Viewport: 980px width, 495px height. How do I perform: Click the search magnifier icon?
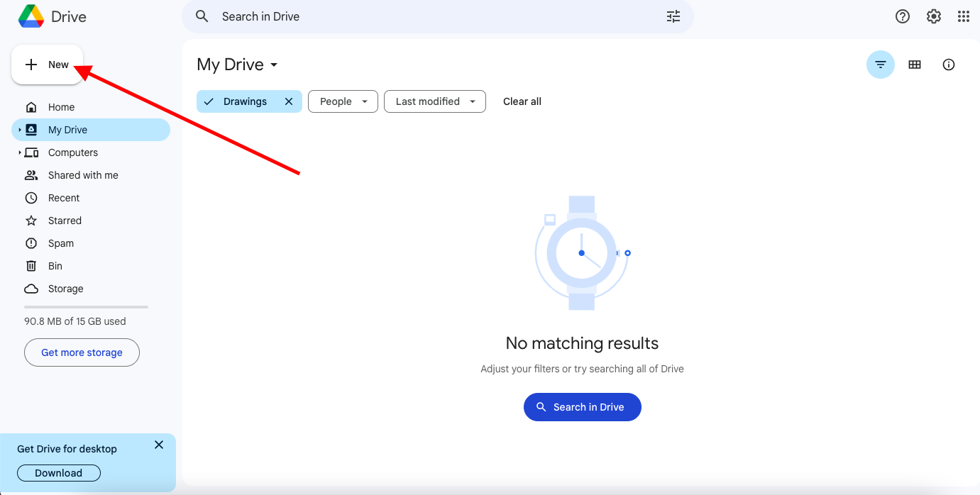(202, 16)
